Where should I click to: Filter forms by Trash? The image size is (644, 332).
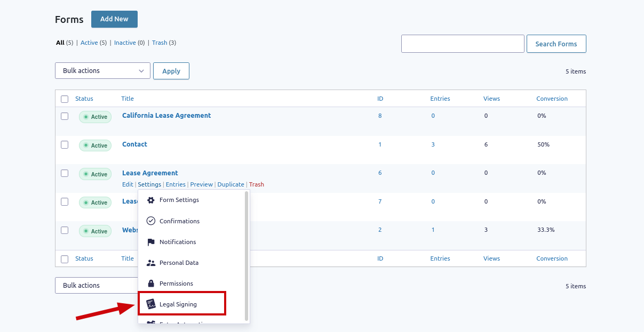tap(159, 42)
